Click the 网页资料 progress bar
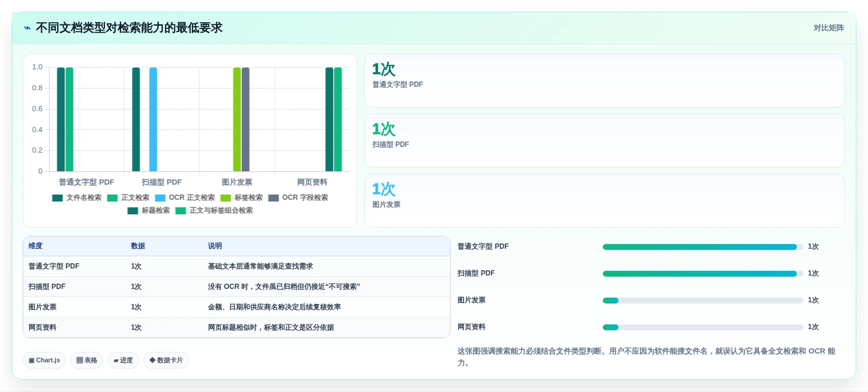The height and width of the screenshot is (392, 868). pyautogui.click(x=703, y=327)
